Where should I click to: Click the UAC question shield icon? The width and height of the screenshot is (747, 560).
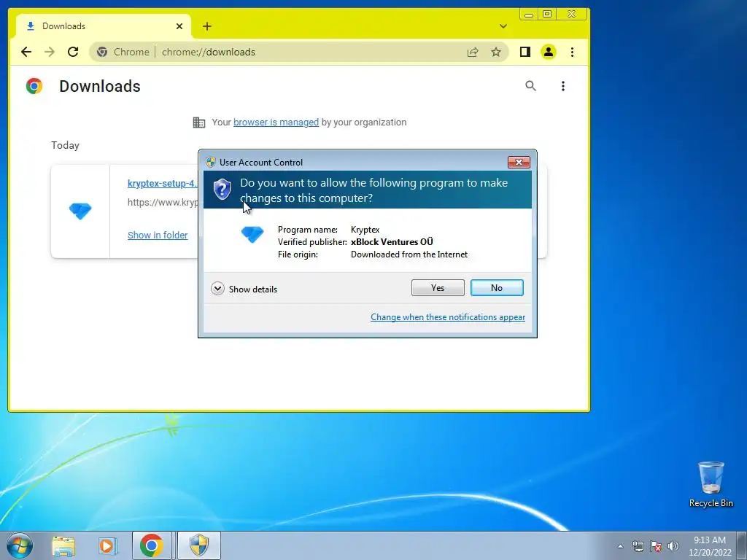pos(222,190)
